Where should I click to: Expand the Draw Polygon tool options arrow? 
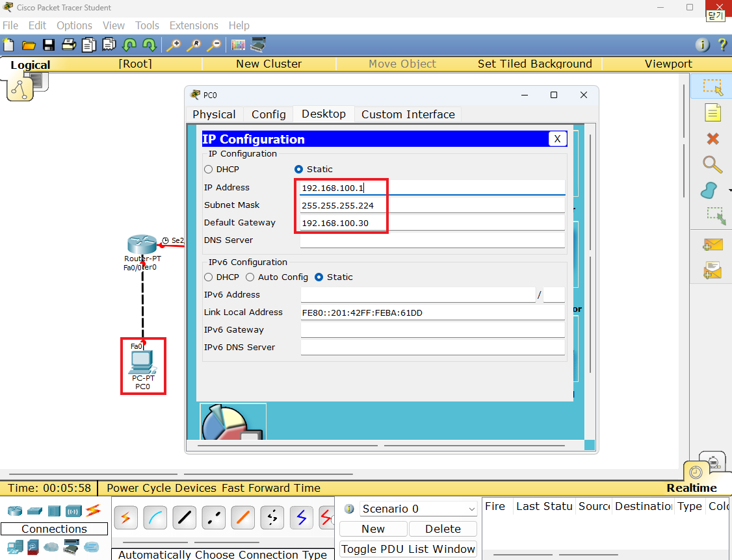(x=729, y=190)
